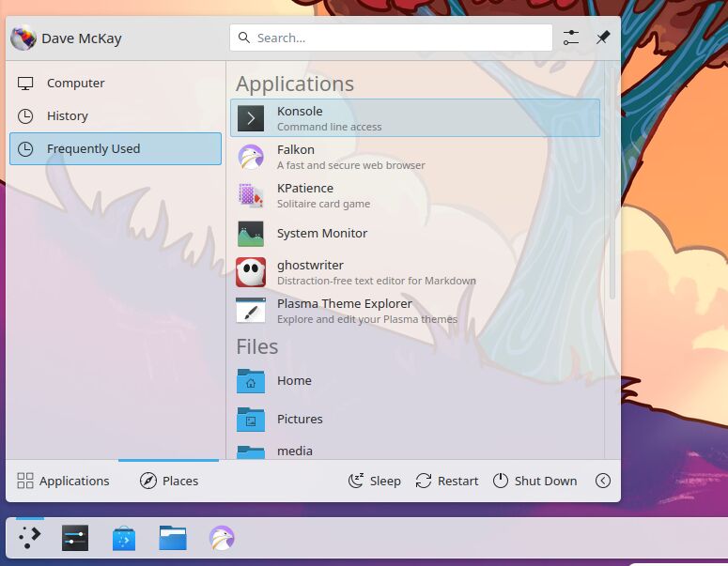The height and width of the screenshot is (566, 728).
Task: Click the Restart button label
Action: coord(457,482)
